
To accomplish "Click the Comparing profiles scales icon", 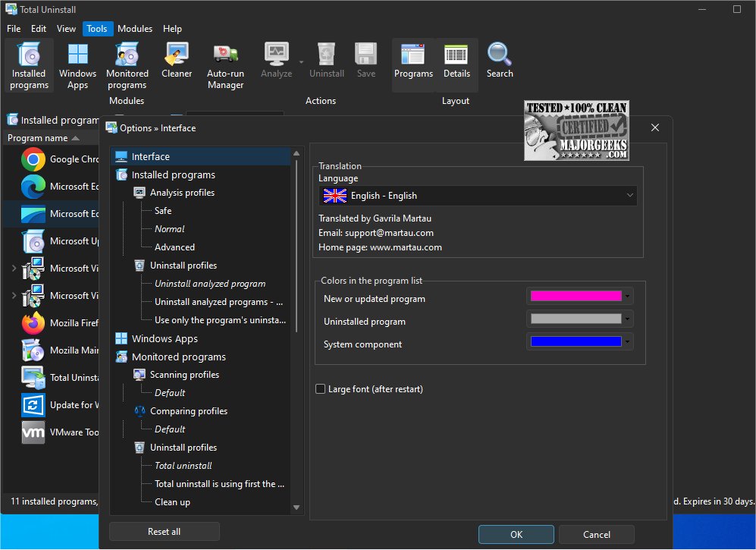I will [140, 411].
